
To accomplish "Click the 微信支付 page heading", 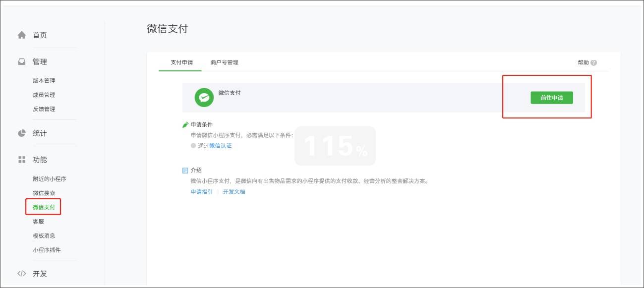I will pyautogui.click(x=168, y=29).
